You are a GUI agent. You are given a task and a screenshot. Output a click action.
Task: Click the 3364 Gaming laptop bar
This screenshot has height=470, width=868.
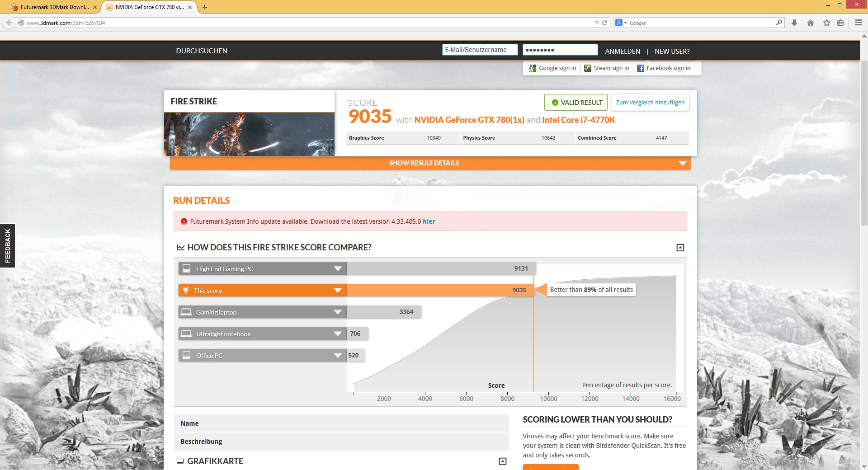pyautogui.click(x=384, y=312)
